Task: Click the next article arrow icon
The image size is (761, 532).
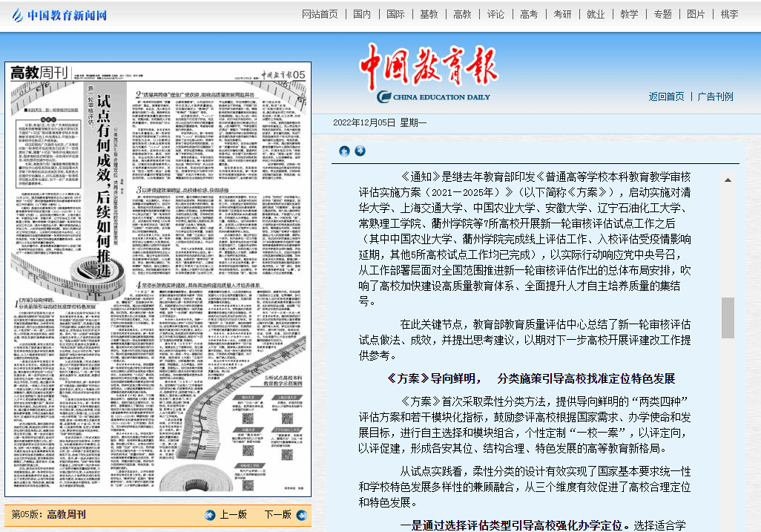Action: (x=360, y=151)
